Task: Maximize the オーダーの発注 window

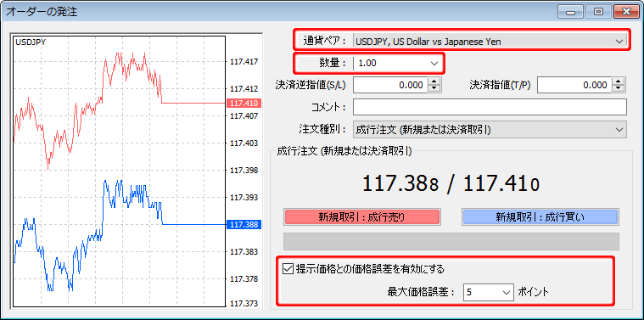Action: click(x=598, y=12)
